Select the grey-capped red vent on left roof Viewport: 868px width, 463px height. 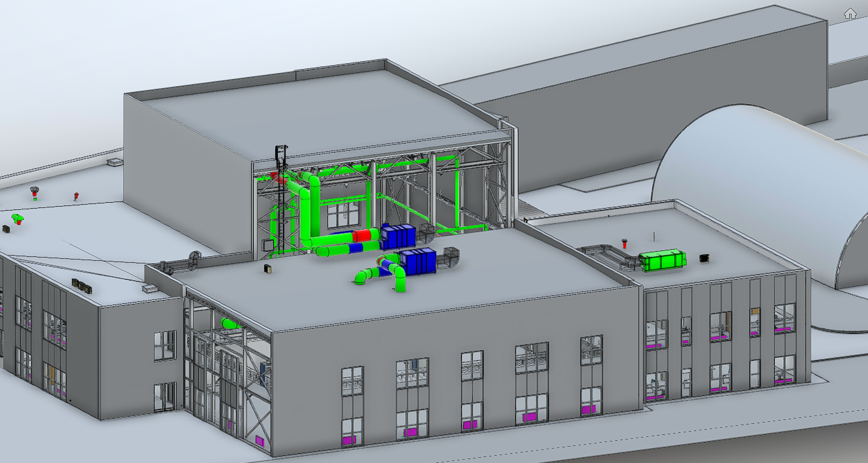(35, 191)
